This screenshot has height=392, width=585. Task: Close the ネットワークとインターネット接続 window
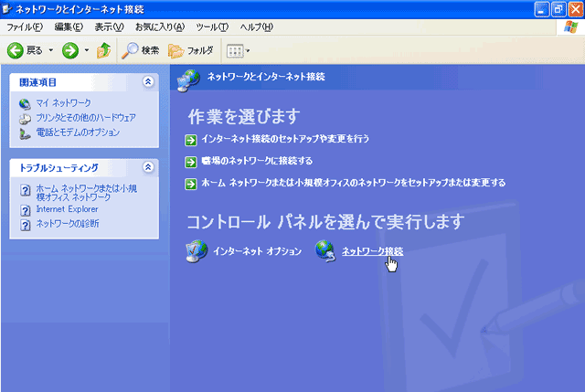[x=576, y=9]
